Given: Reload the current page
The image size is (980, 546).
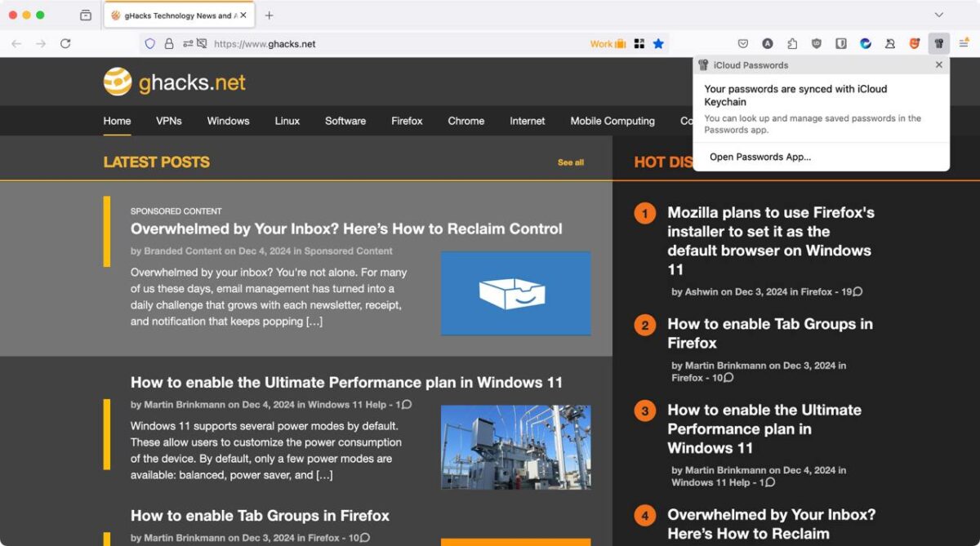Looking at the screenshot, I should (x=65, y=43).
